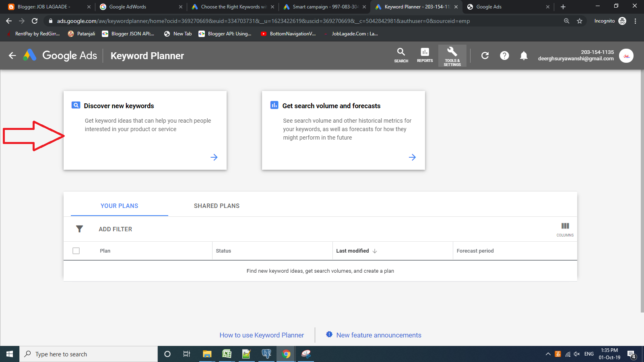This screenshot has width=644, height=362.
Task: Sort table by Forecast period column
Action: [475, 251]
